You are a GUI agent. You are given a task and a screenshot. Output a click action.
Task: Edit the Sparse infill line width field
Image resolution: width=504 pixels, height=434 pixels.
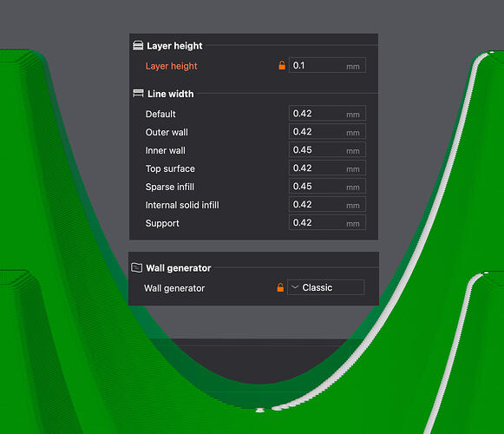pos(327,187)
